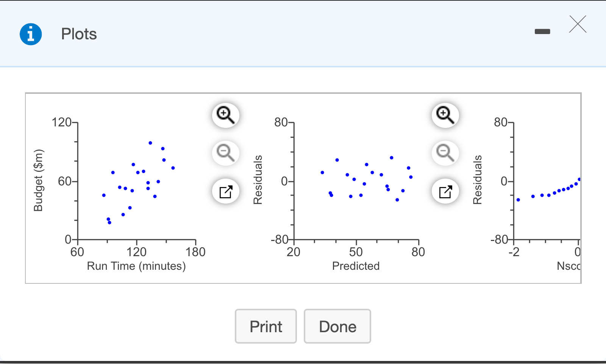This screenshot has height=364, width=606.
Task: Minimize the Plots dialog
Action: [542, 32]
